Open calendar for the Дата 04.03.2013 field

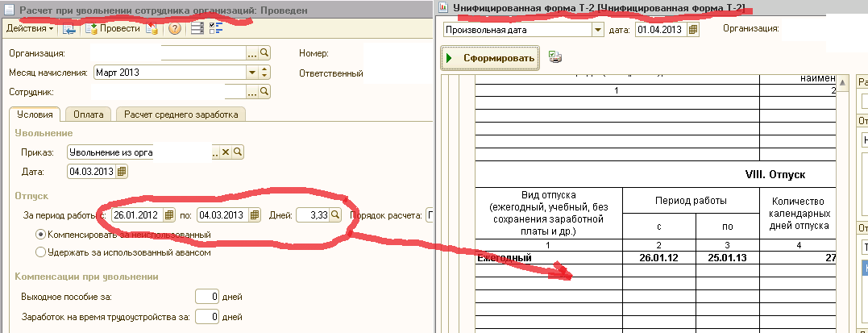[122, 171]
